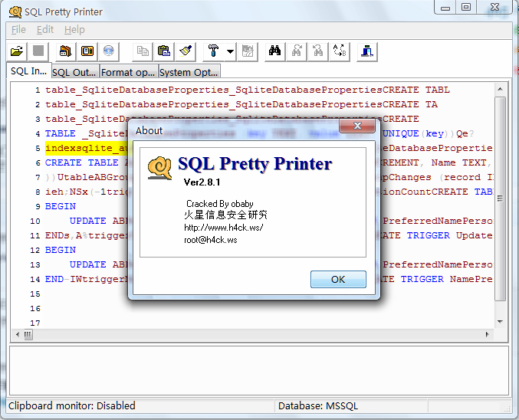Click the grayed-out picture toolbar icon
Image resolution: width=519 pixels, height=420 pixels.
coord(248,51)
